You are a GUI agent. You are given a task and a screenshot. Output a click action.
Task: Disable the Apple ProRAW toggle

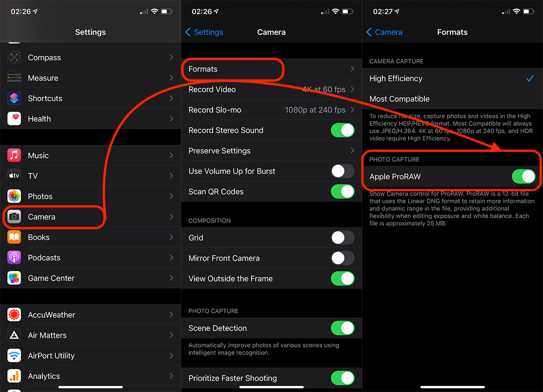(x=523, y=177)
